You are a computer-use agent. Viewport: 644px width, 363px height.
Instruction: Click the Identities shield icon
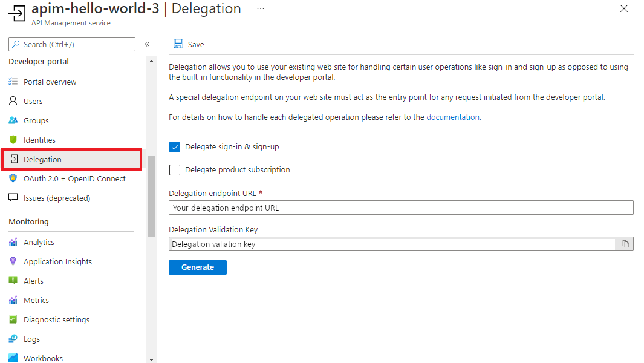click(x=13, y=140)
